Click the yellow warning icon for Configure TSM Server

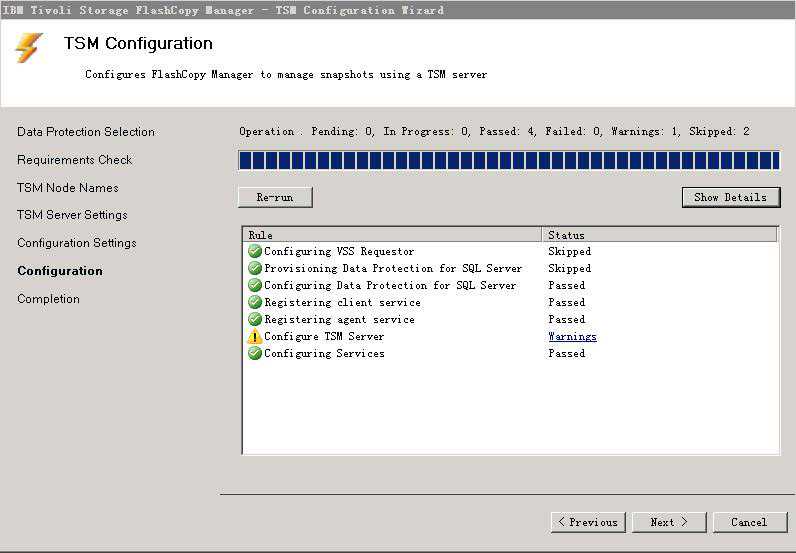pos(254,337)
